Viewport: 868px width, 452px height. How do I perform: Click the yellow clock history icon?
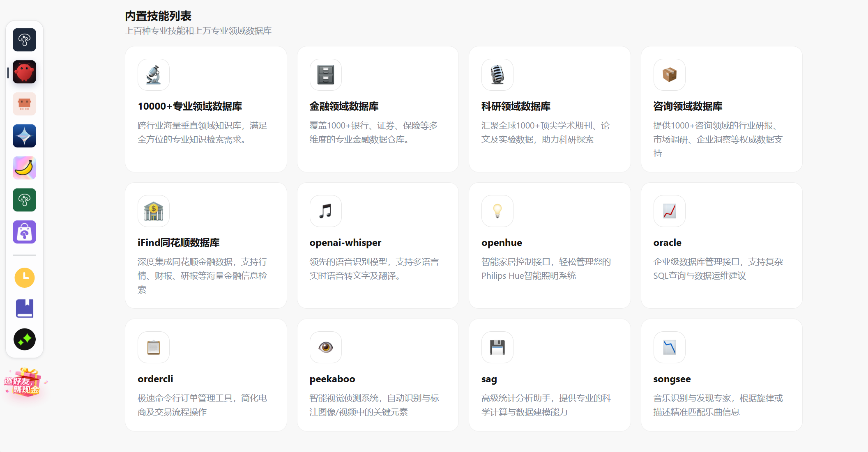(x=24, y=278)
